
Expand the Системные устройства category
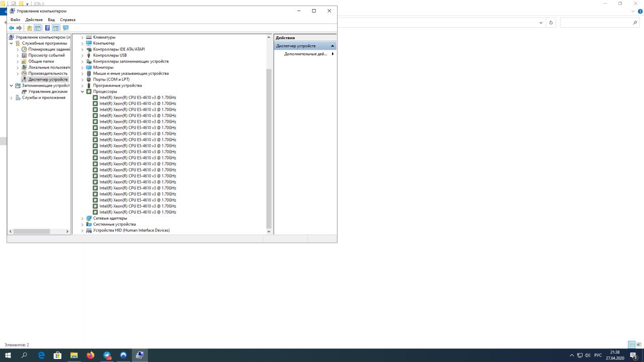pos(83,224)
